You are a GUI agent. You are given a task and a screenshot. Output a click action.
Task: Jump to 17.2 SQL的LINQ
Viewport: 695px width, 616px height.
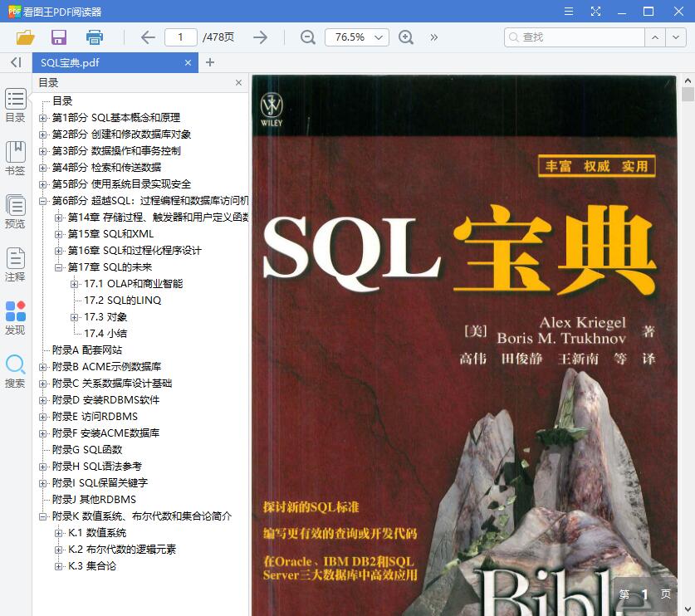click(x=122, y=301)
